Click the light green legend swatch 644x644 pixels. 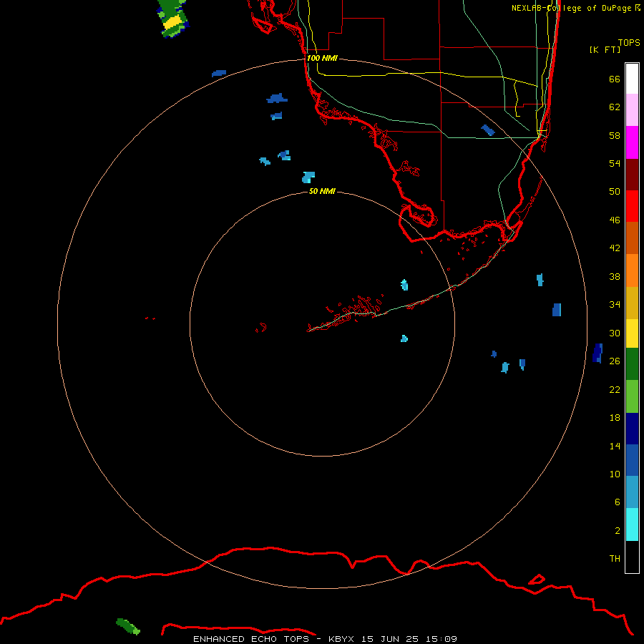click(x=632, y=396)
